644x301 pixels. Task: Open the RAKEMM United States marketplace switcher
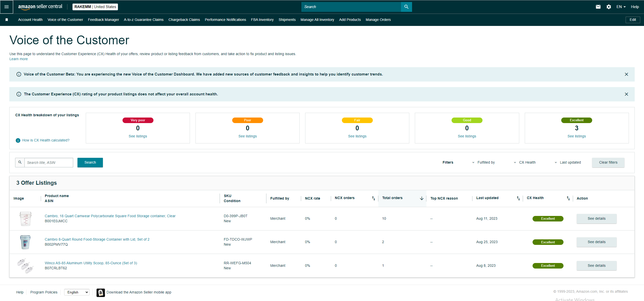click(95, 7)
